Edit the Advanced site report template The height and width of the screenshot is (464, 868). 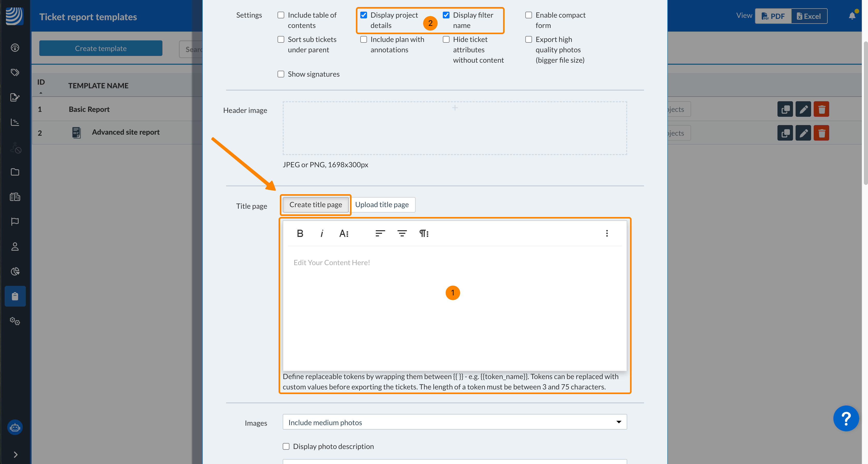803,133
